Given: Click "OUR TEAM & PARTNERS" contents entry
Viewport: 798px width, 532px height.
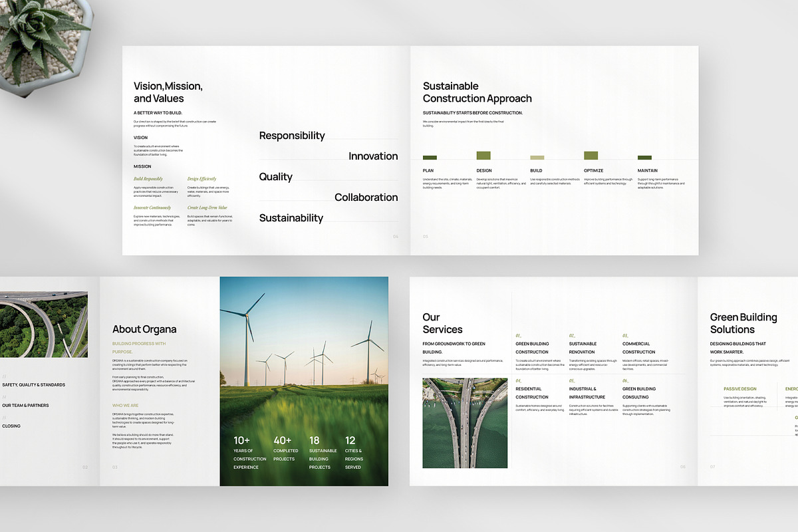Looking at the screenshot, I should [25, 406].
